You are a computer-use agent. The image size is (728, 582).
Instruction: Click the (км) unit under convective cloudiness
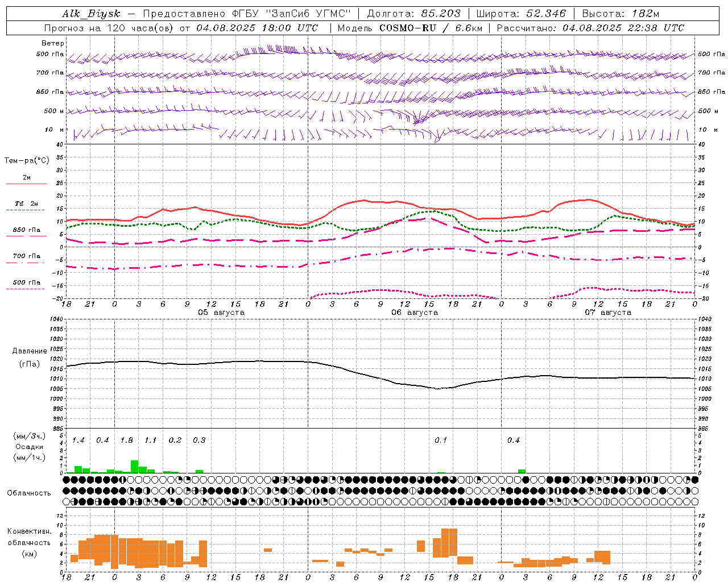pyautogui.click(x=29, y=554)
